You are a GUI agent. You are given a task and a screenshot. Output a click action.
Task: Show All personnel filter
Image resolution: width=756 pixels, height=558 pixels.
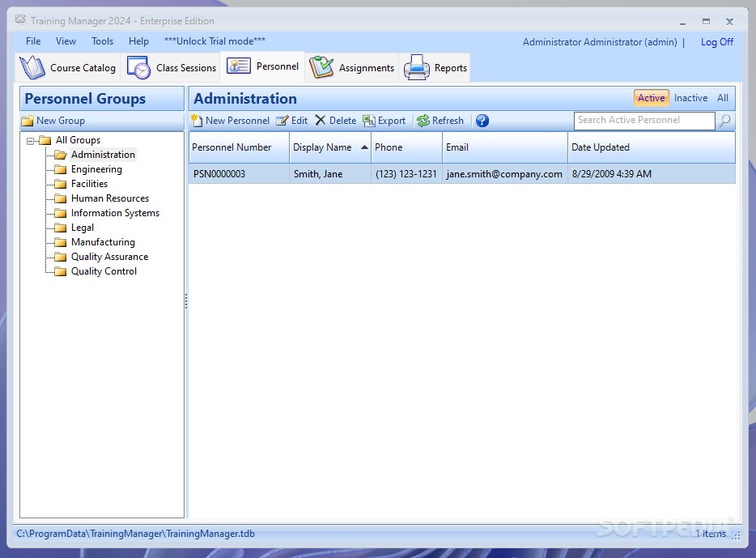[x=722, y=98]
